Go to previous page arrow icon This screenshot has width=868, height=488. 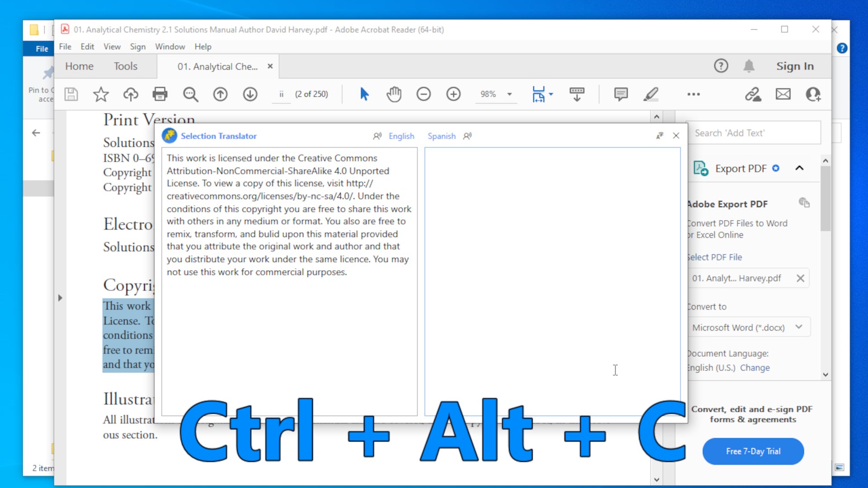(x=220, y=94)
